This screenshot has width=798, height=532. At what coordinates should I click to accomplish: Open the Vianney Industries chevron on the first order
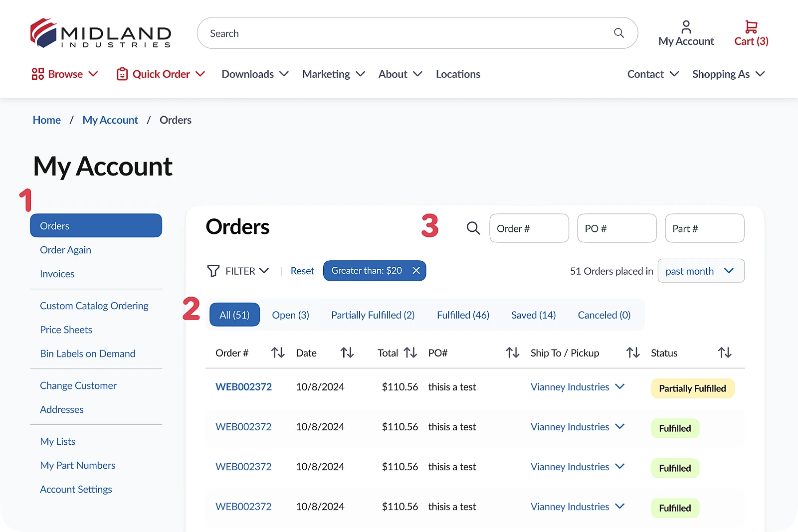click(x=620, y=386)
